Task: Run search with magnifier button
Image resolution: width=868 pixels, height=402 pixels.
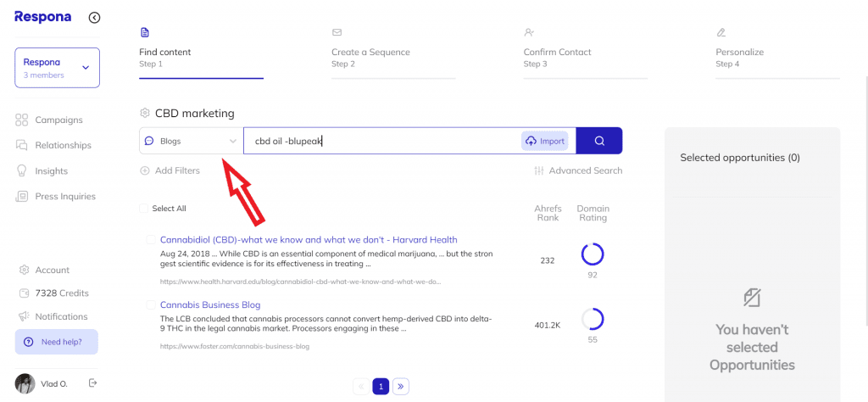Action: click(599, 141)
